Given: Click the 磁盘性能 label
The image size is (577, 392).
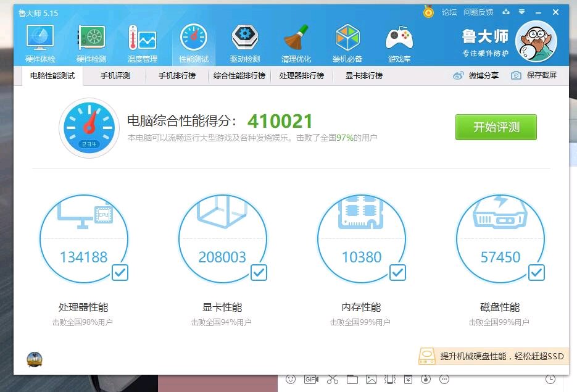Looking at the screenshot, I should (x=500, y=307).
